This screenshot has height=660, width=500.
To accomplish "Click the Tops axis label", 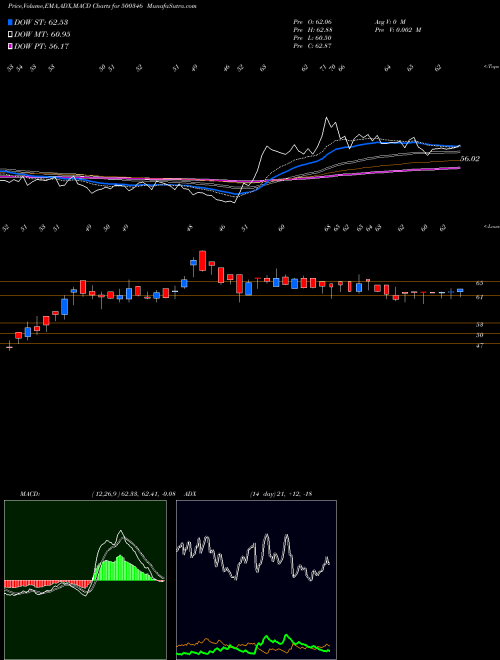I will [x=491, y=67].
